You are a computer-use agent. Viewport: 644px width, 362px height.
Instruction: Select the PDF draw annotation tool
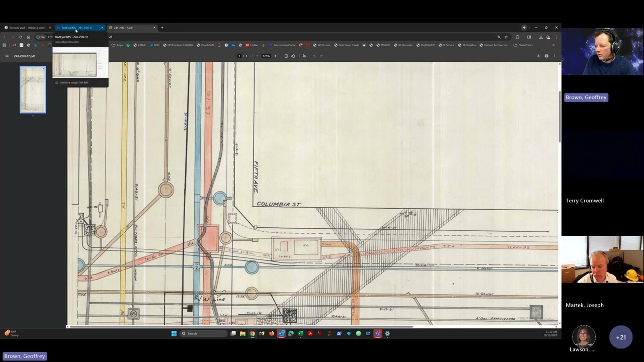(304, 56)
